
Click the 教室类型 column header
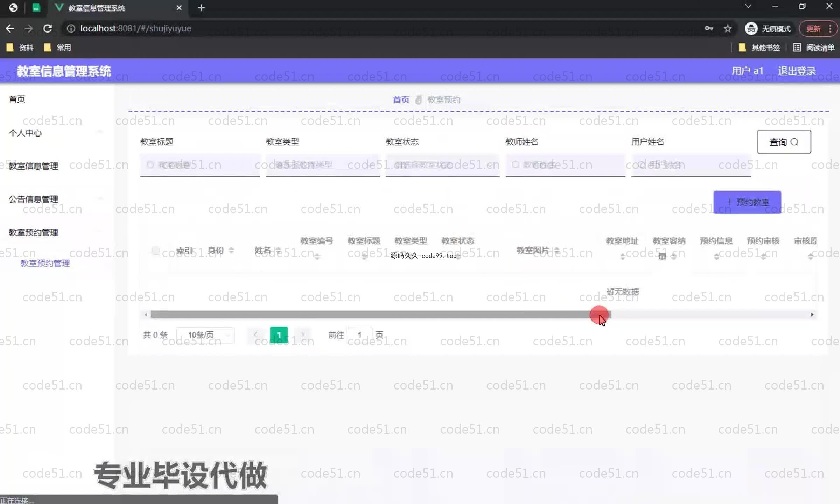pyautogui.click(x=411, y=241)
